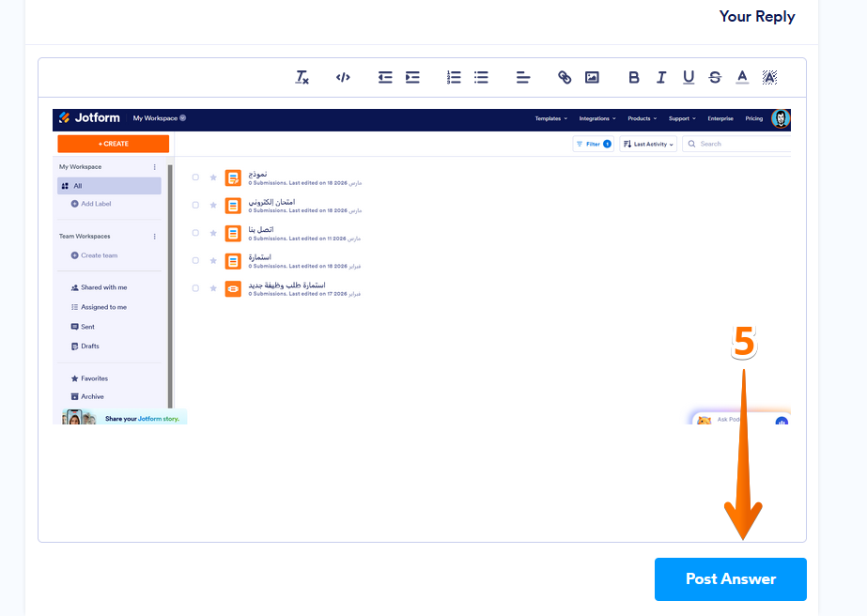867x616 pixels.
Task: Apply numbered list formatting
Action: [x=454, y=77]
